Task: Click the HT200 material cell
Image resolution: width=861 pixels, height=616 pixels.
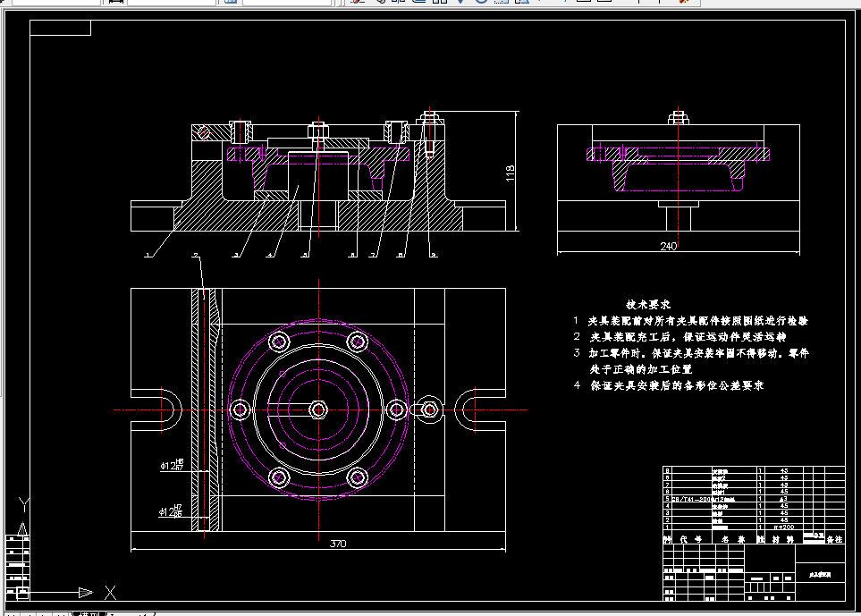Action: coord(783,527)
